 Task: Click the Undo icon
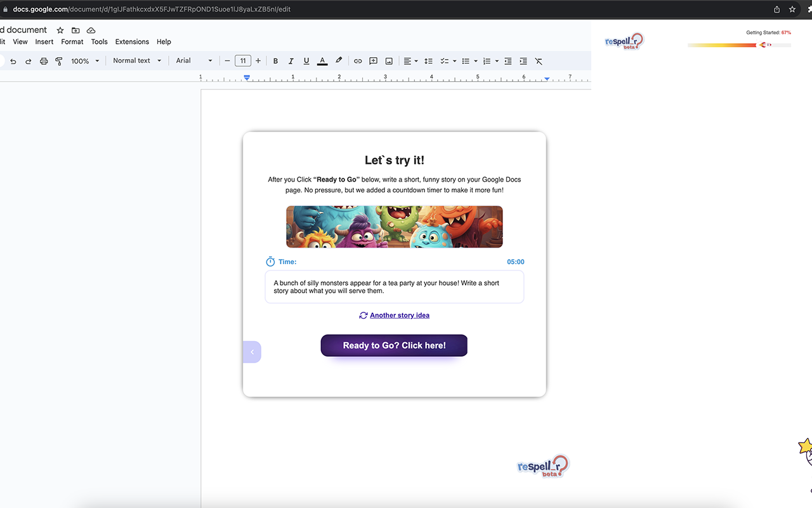click(13, 60)
